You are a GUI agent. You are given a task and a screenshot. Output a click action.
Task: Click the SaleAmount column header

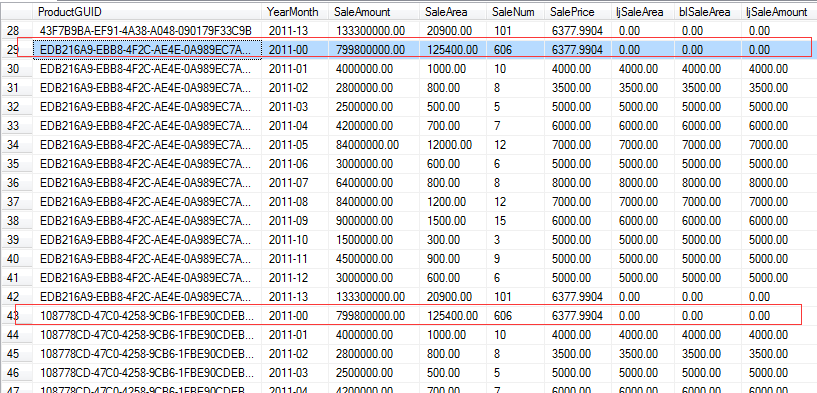[x=374, y=11]
